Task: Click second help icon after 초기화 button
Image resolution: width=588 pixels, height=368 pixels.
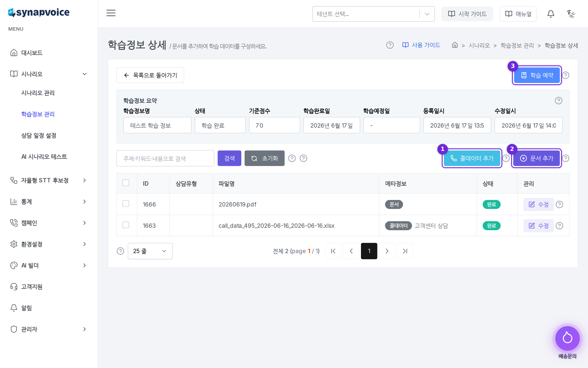Action: (303, 158)
